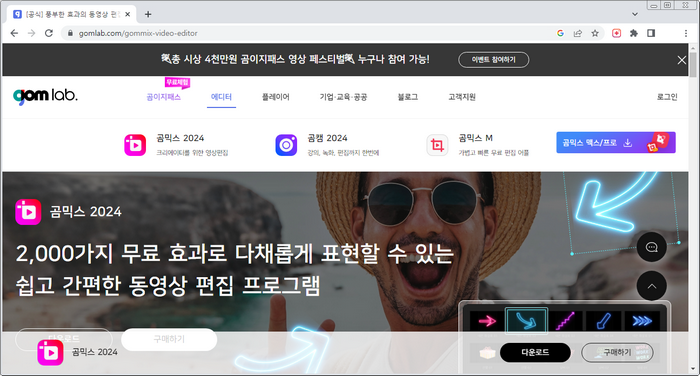This screenshot has height=376, width=700.
Task: Click the 곰믹스 M crop icon
Action: (438, 145)
